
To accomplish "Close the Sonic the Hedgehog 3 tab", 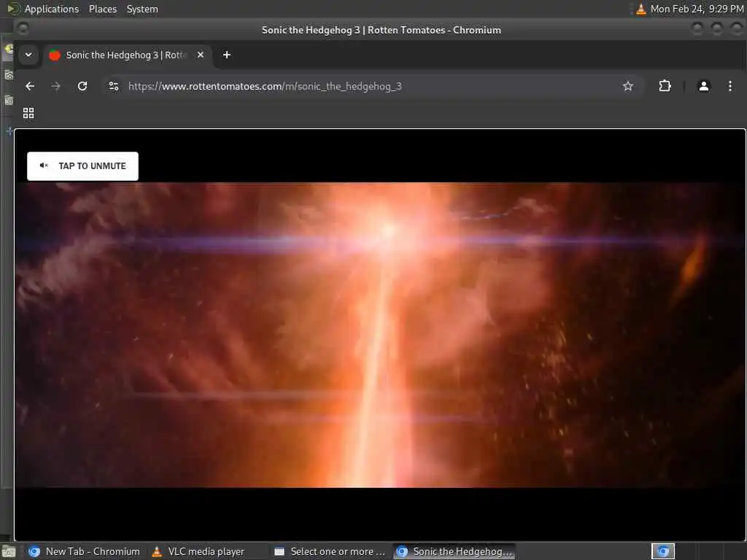I will (201, 55).
